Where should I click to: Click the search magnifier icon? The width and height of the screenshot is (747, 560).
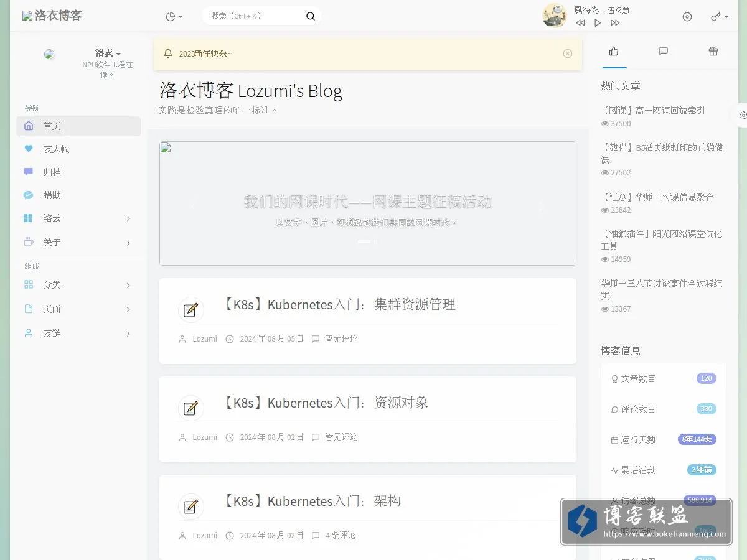pyautogui.click(x=311, y=16)
